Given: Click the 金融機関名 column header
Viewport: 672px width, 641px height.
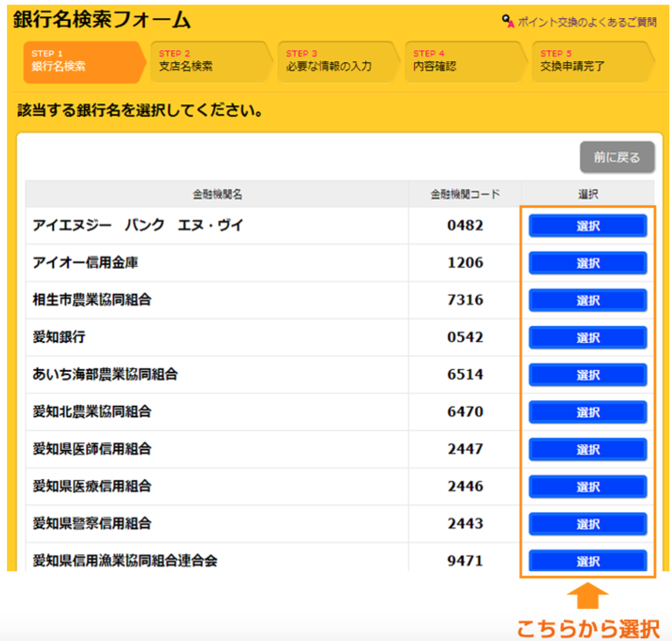Looking at the screenshot, I should (217, 194).
